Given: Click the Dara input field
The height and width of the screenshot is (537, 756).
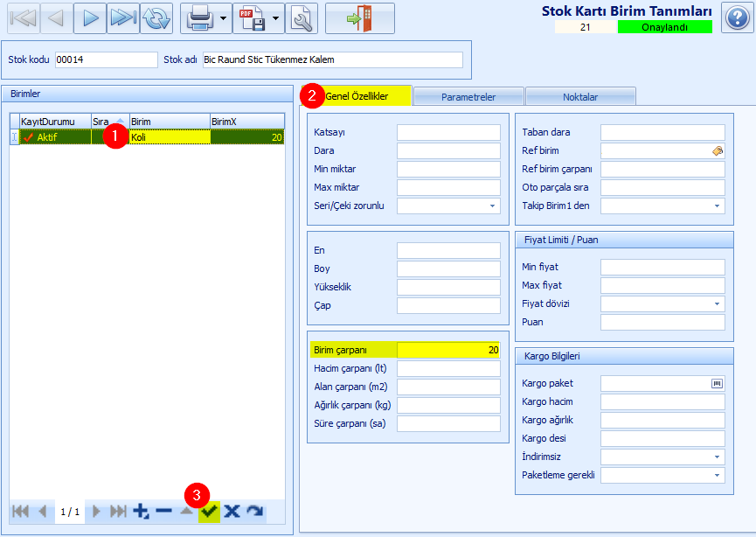Looking at the screenshot, I should [x=448, y=150].
